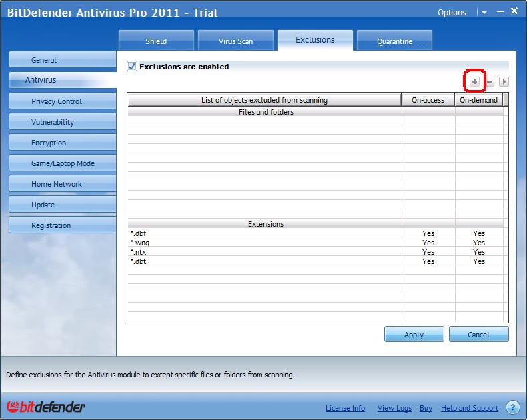Select Privacy Control in the sidebar

point(56,101)
